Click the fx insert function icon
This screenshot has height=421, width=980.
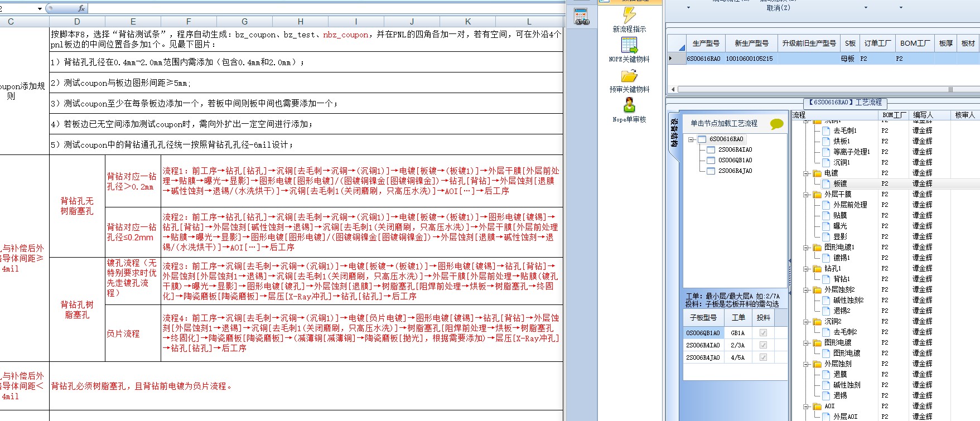81,8
